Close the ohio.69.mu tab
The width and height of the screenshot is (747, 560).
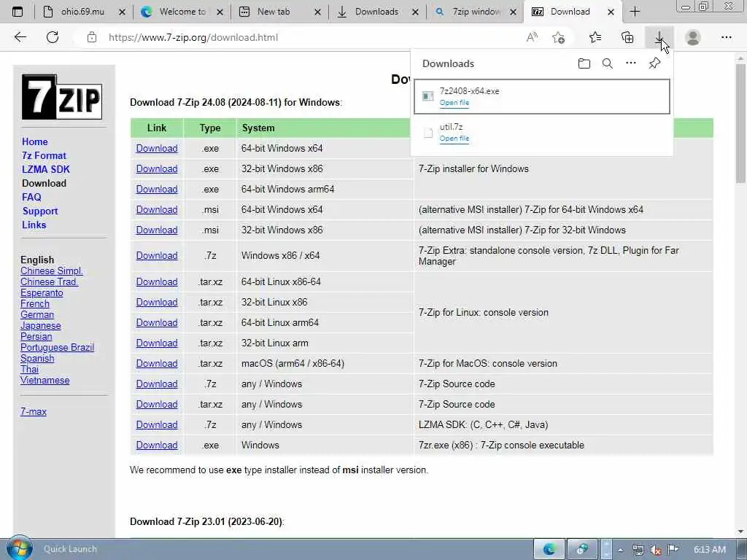(122, 12)
